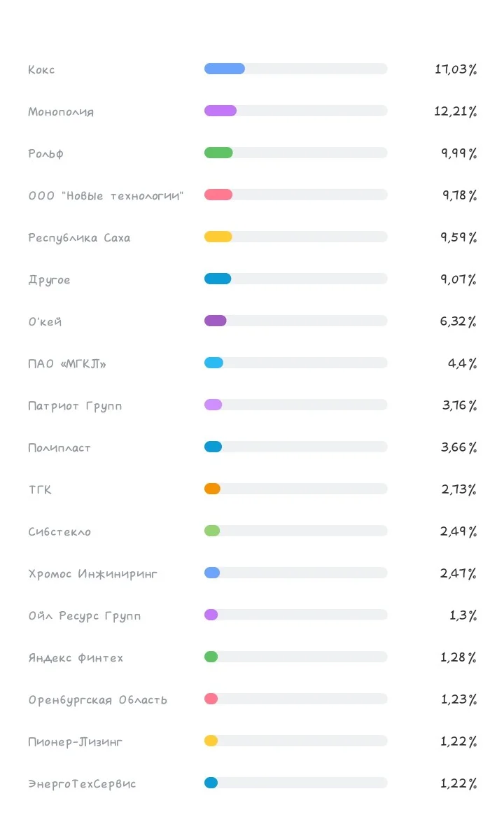Open ООО "Новые технологии" entry
Image resolution: width=504 pixels, height=817 pixels.
tap(106, 196)
